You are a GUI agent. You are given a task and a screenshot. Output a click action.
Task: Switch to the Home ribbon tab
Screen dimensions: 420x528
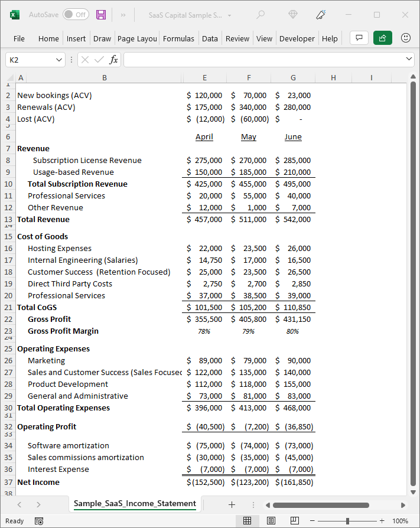[x=48, y=39]
